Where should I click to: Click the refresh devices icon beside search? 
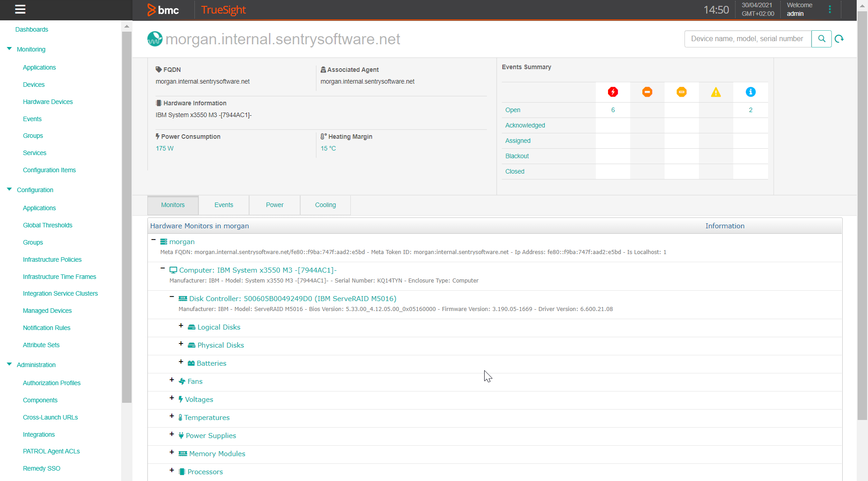point(840,39)
